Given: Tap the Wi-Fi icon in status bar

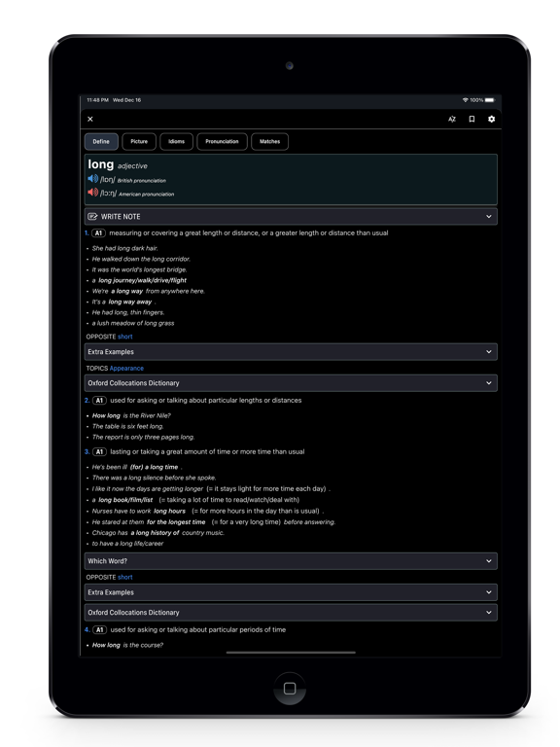Looking at the screenshot, I should tap(466, 100).
